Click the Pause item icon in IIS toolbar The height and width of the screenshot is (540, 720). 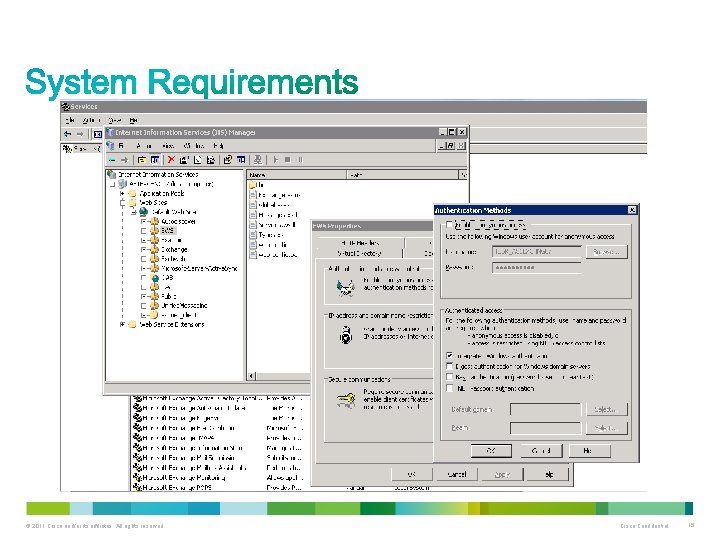pyautogui.click(x=300, y=160)
